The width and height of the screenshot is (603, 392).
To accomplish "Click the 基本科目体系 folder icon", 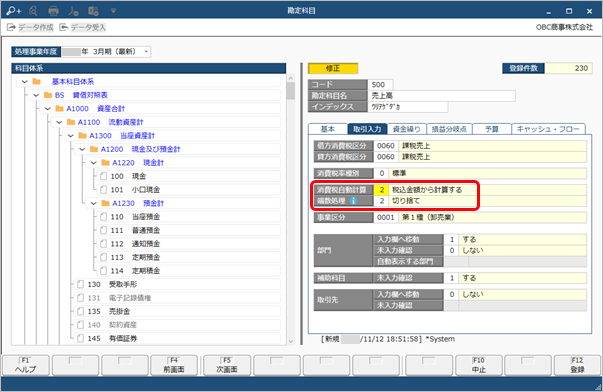I will [x=37, y=82].
